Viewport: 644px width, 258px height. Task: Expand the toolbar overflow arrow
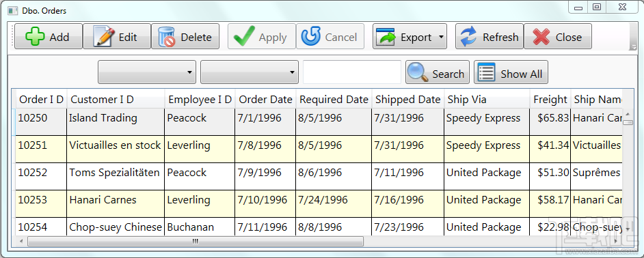pos(633,48)
